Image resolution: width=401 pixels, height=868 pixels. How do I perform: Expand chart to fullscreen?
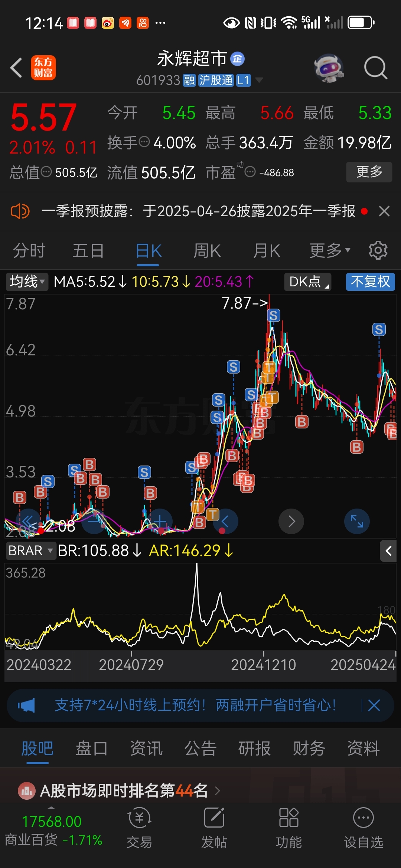point(357,521)
